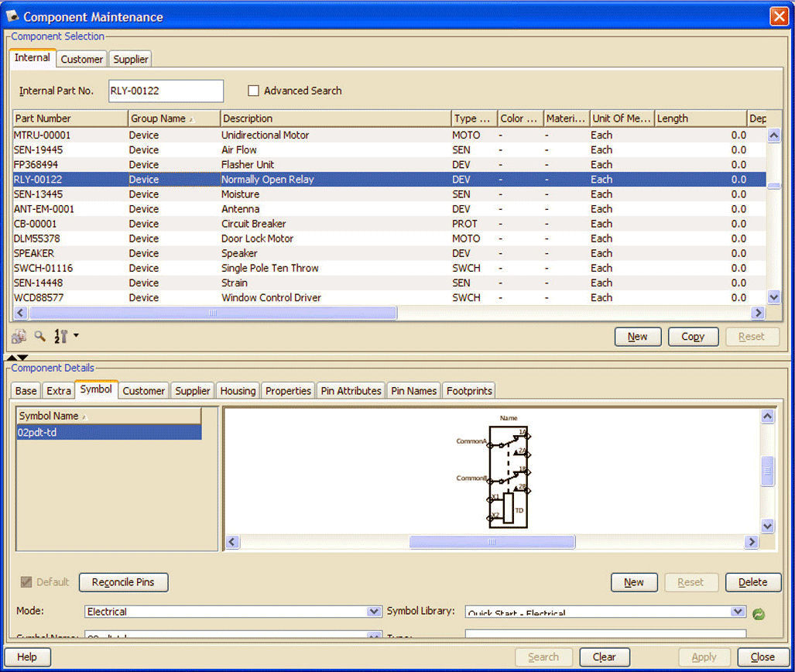Open the Pin Names tab
Screen dimensions: 795x672
(413, 390)
